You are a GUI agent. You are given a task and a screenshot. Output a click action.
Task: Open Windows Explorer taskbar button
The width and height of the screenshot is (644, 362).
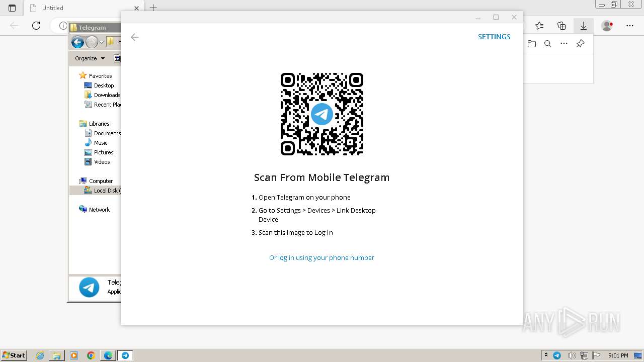tap(57, 355)
